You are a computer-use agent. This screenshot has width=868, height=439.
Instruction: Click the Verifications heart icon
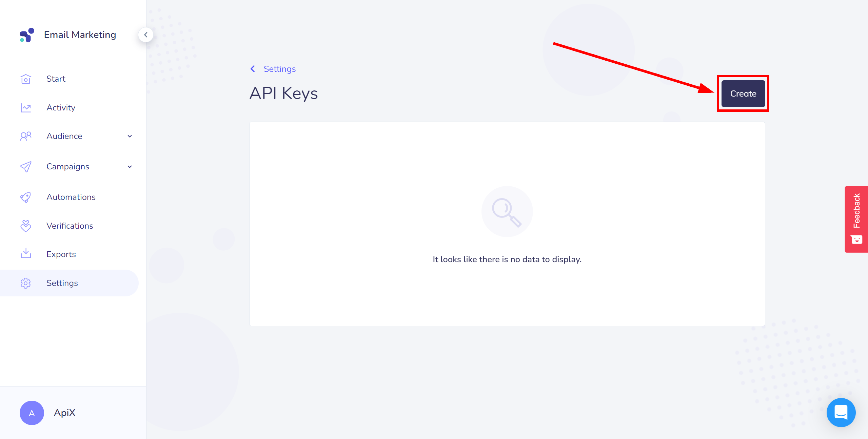pos(26,226)
